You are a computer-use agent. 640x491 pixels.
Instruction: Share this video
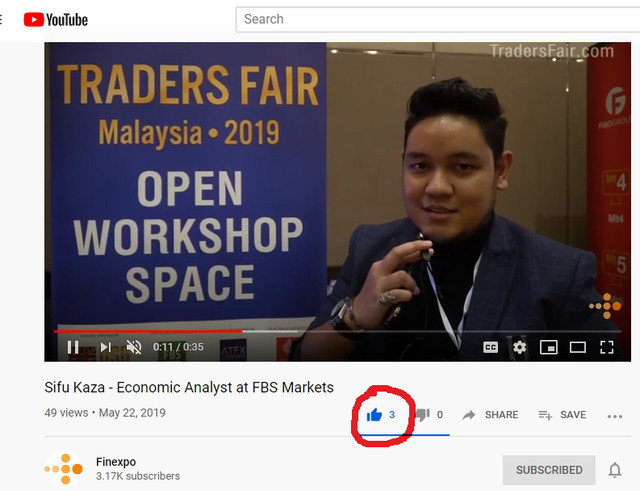(490, 415)
